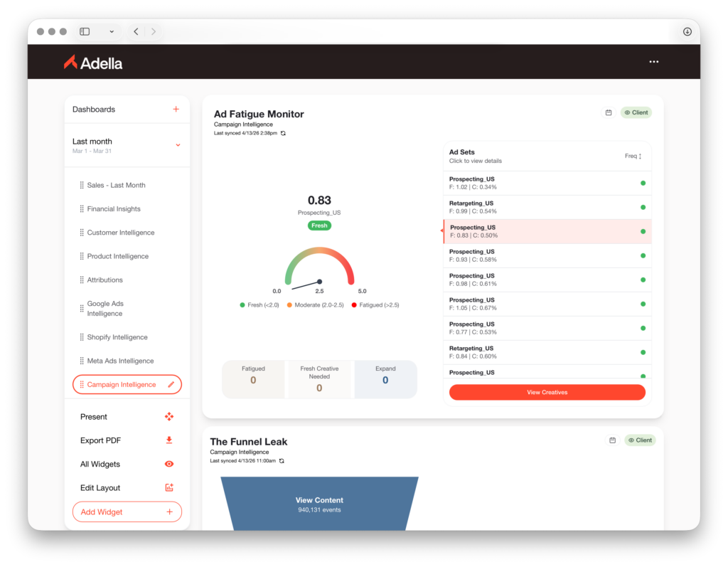
Task: Click the pencil icon on Campaign Intelligence
Action: 171,385
